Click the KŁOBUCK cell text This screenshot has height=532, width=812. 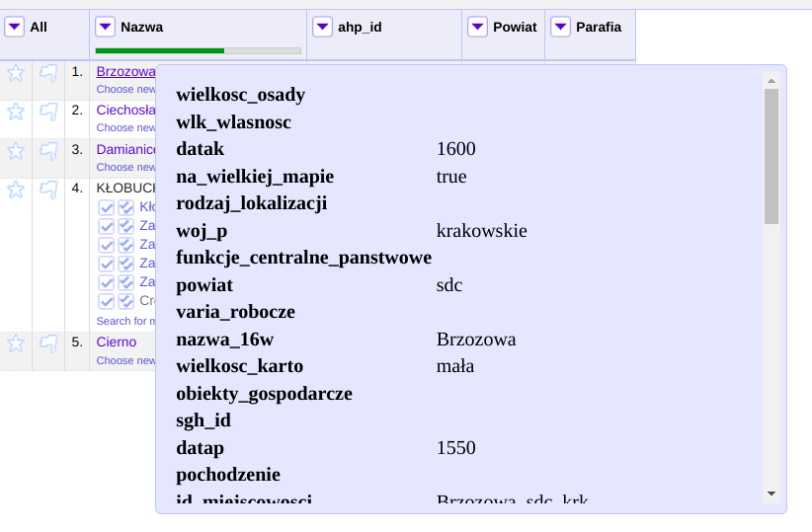[x=125, y=188]
